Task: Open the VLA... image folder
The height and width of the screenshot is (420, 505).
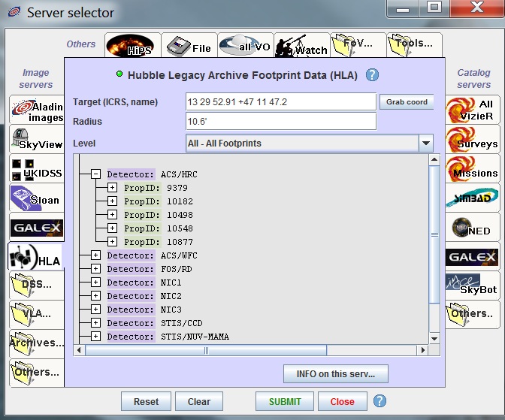Action: click(x=37, y=315)
